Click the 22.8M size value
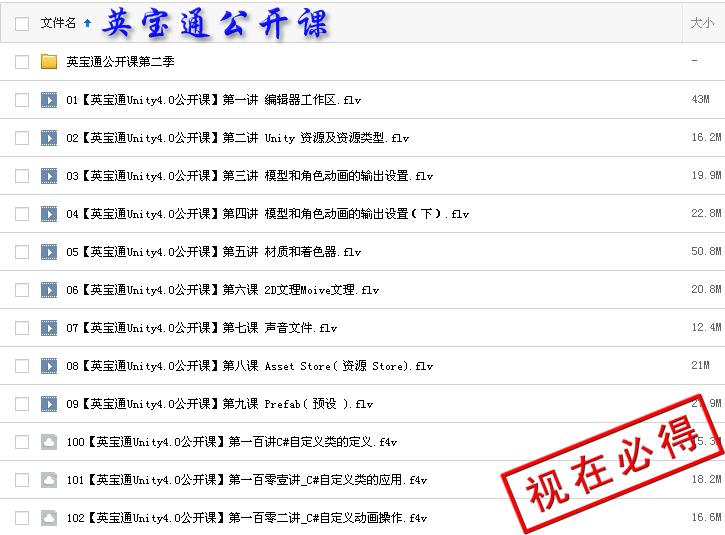Viewport: 725px width, 535px height. [x=707, y=213]
